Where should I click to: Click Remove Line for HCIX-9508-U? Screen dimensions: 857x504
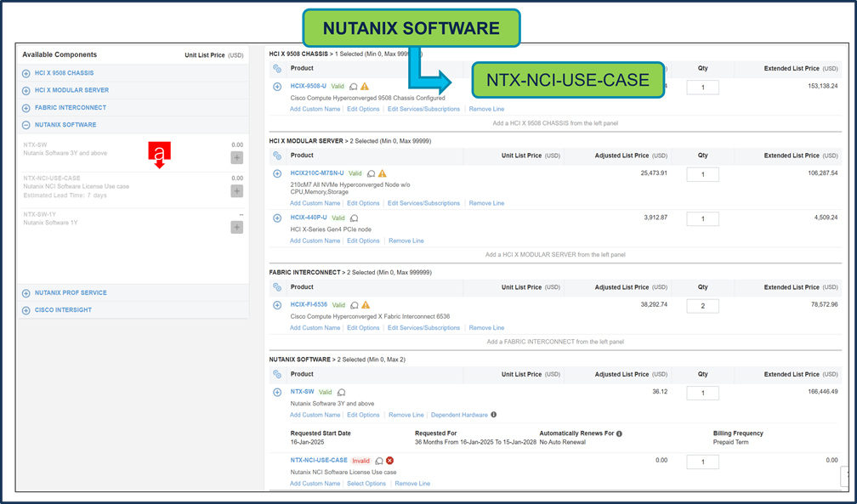point(486,109)
